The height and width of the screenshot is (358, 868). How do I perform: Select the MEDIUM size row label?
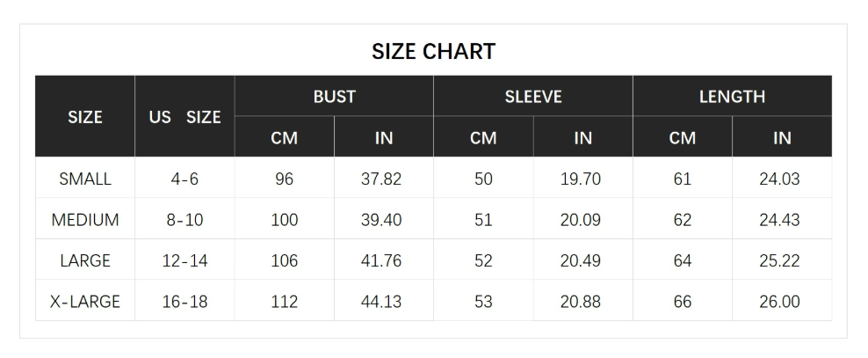pyautogui.click(x=85, y=220)
